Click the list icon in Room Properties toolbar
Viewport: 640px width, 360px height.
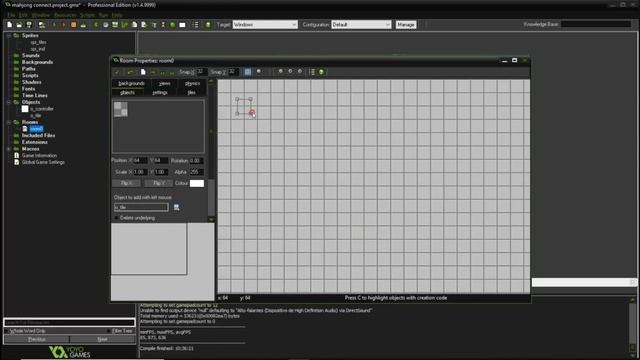point(312,72)
